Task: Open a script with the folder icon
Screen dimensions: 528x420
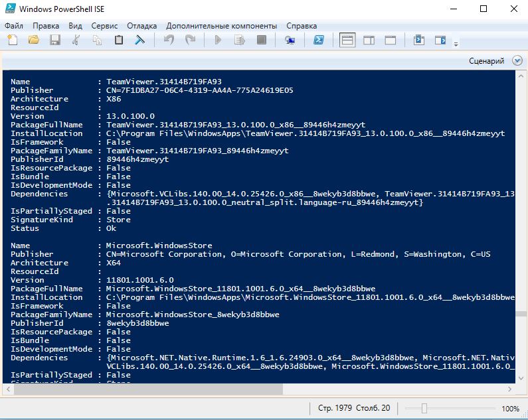Action: (34, 40)
